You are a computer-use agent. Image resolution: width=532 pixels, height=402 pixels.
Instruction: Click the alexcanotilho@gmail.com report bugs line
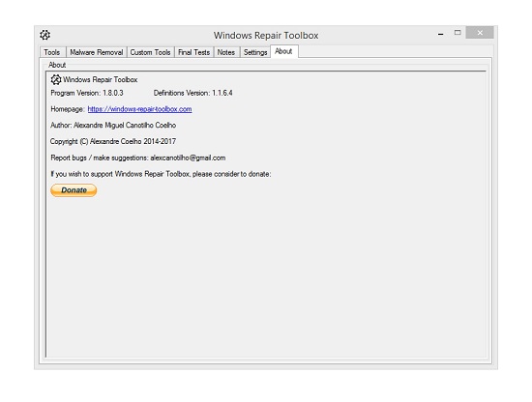pos(138,158)
